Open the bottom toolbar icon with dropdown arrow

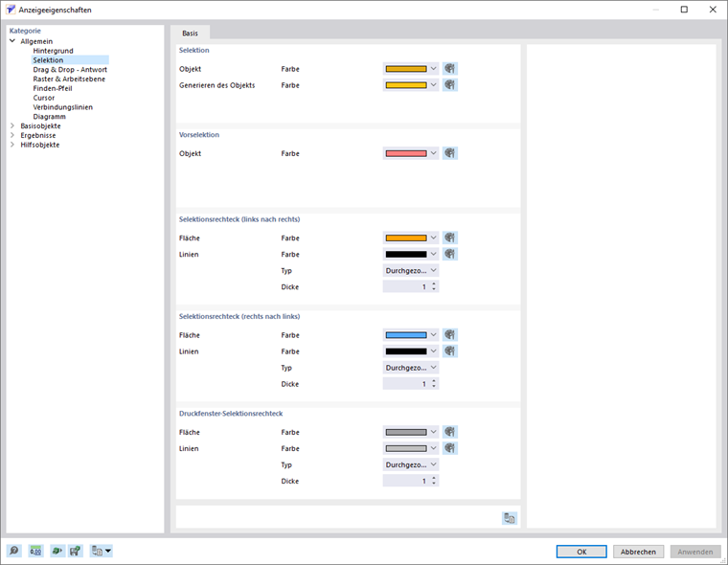(x=101, y=551)
